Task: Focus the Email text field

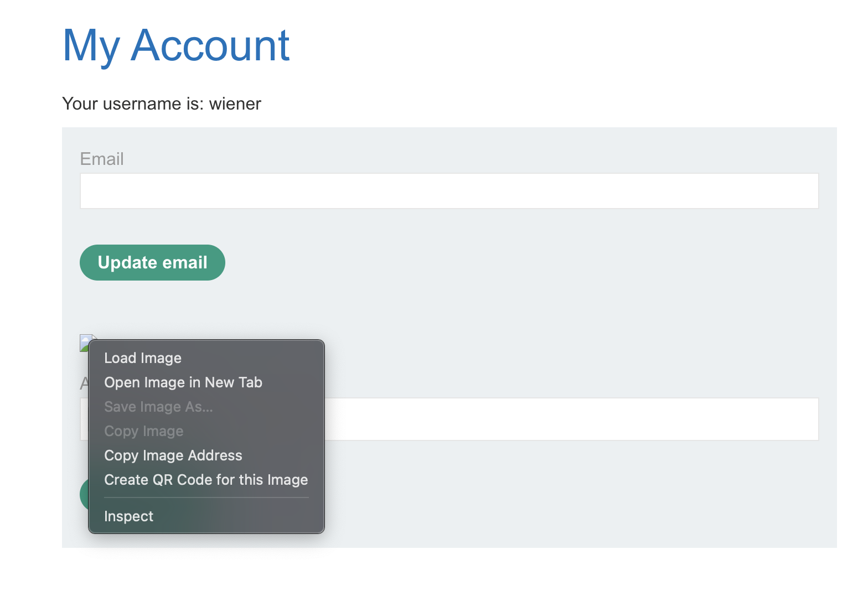Action: click(x=449, y=191)
